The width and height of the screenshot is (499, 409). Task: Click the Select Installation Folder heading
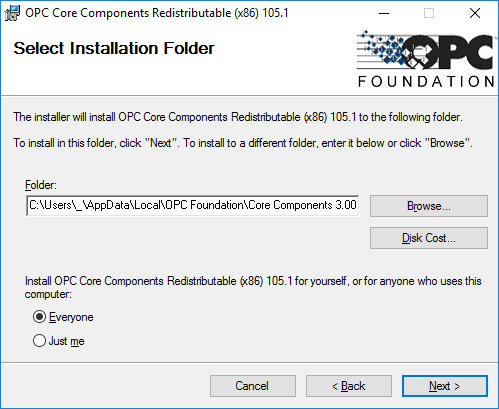point(114,49)
